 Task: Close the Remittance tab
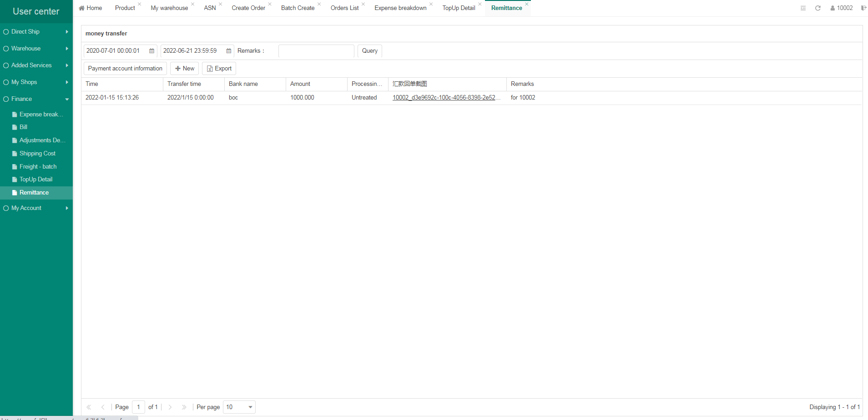click(x=527, y=4)
